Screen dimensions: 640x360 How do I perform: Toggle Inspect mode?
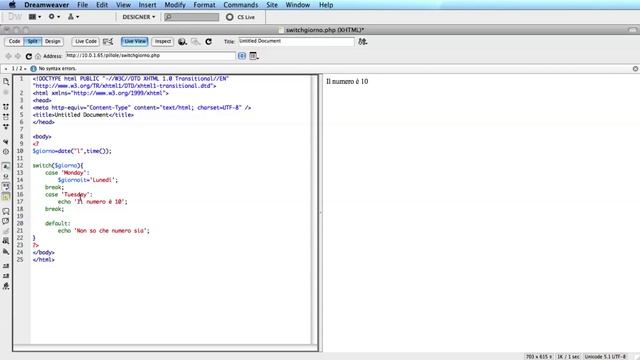pyautogui.click(x=163, y=41)
